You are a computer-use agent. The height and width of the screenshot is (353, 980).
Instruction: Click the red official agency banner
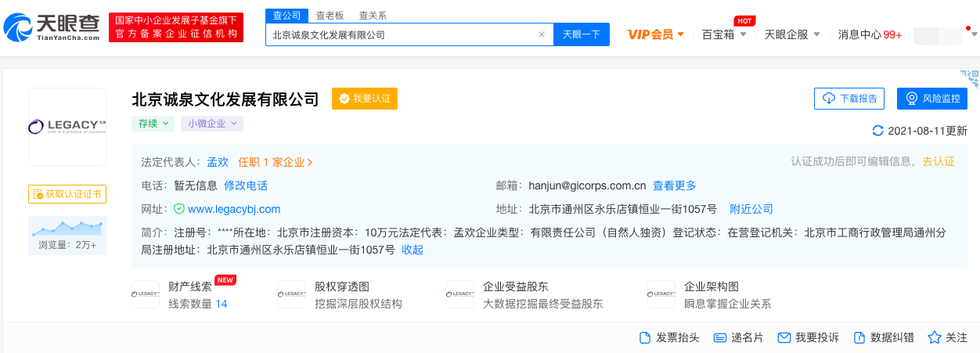coord(176,27)
